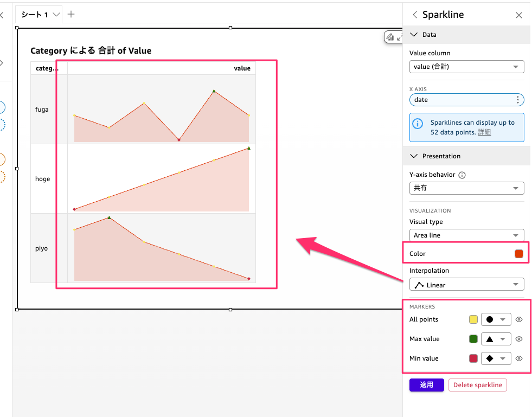Open the All points marker shape selector
Viewport: 532px width, 417px height.
tap(496, 319)
